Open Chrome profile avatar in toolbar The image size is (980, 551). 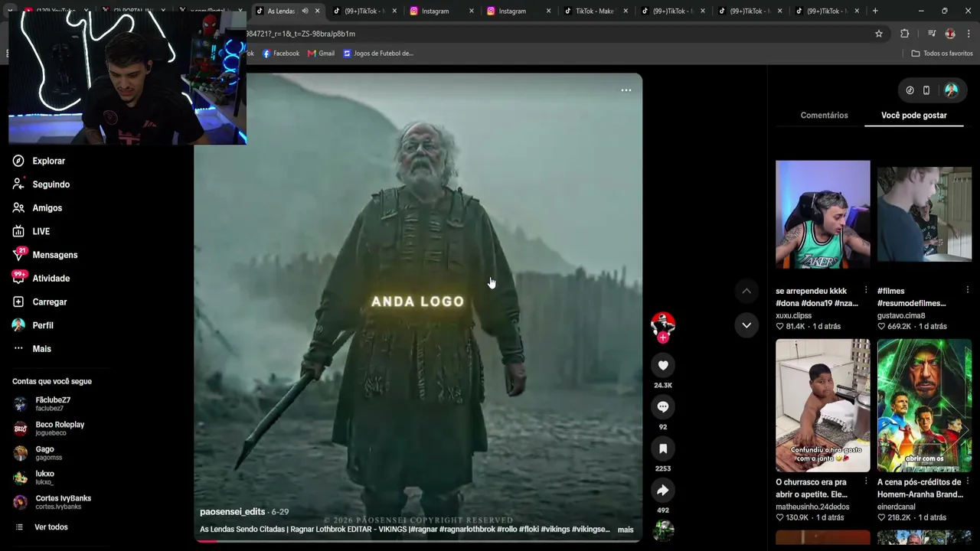pyautogui.click(x=950, y=34)
